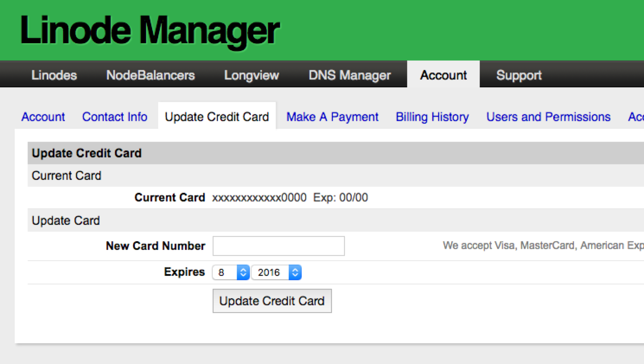The height and width of the screenshot is (364, 644).
Task: Open Make A Payment page
Action: pos(332,117)
